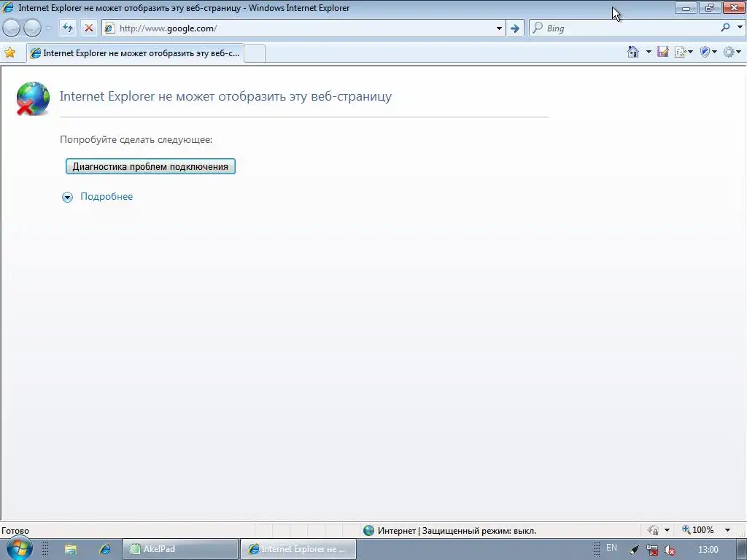
Task: Click the address bar with google.com URL
Action: 305,28
